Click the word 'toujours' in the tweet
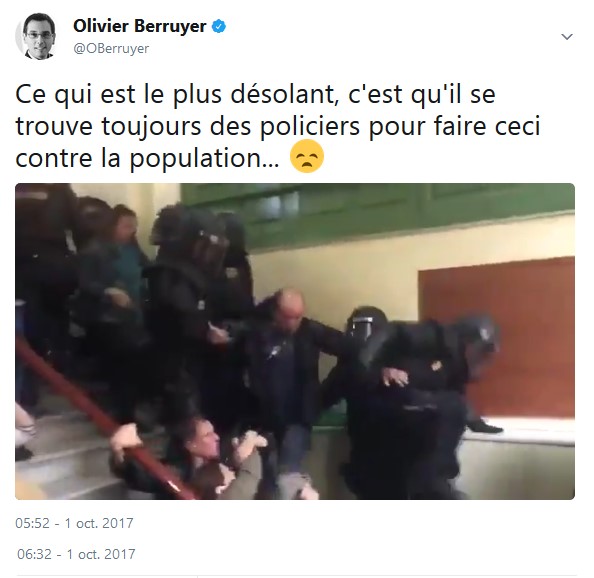Image resolution: width=594 pixels, height=578 pixels. pyautogui.click(x=151, y=127)
